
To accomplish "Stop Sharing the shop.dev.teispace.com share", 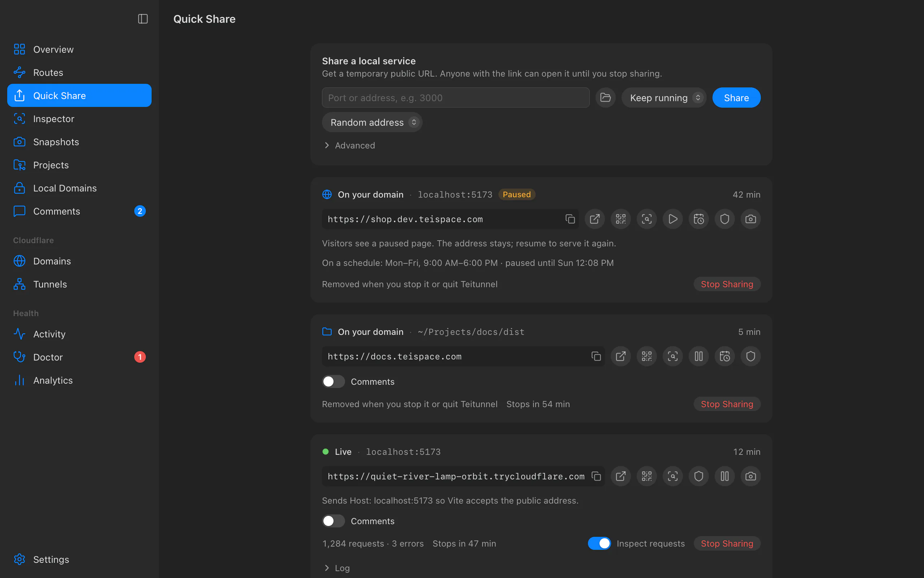I will [727, 284].
